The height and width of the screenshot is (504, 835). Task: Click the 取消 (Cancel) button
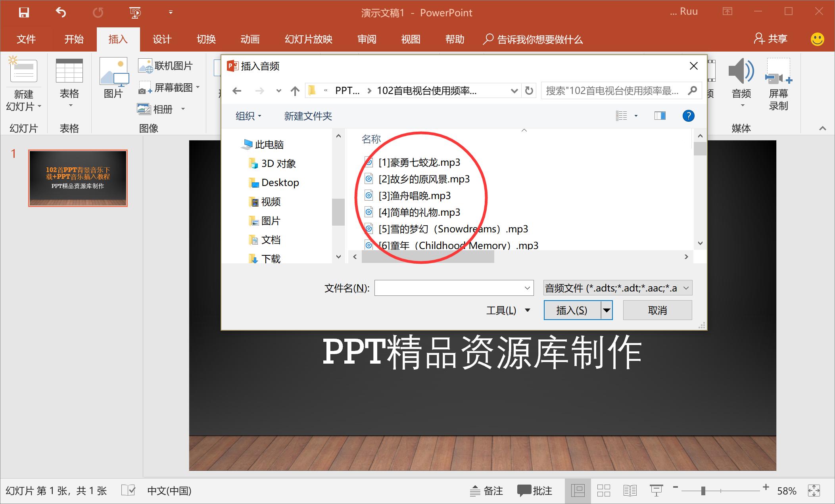[657, 310]
